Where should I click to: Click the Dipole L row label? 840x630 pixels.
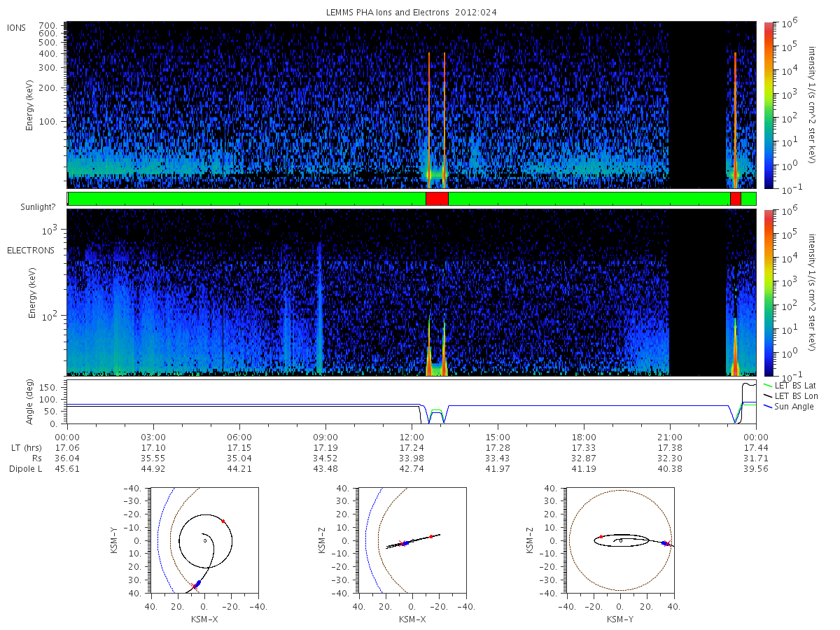[25, 468]
